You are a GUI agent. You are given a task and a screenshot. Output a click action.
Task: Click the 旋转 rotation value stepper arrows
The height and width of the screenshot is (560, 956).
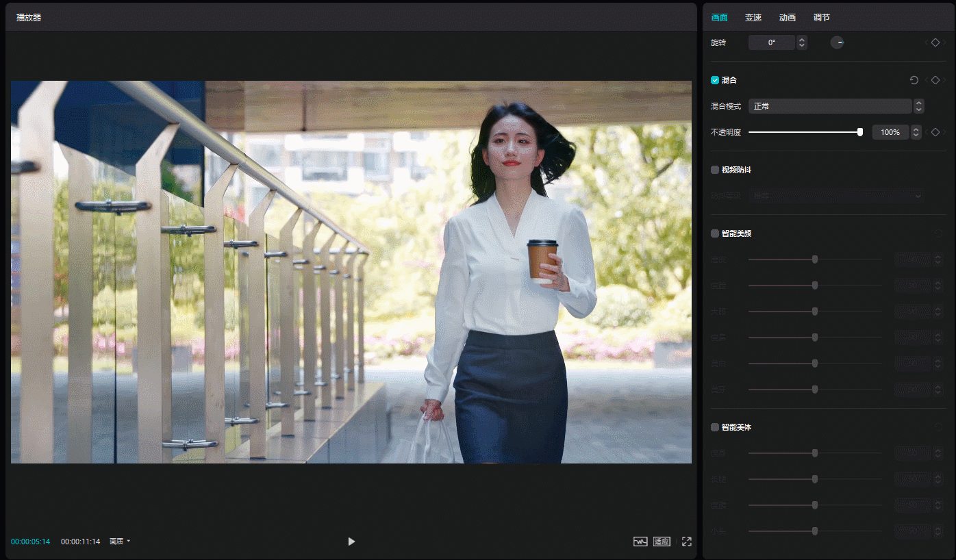802,42
